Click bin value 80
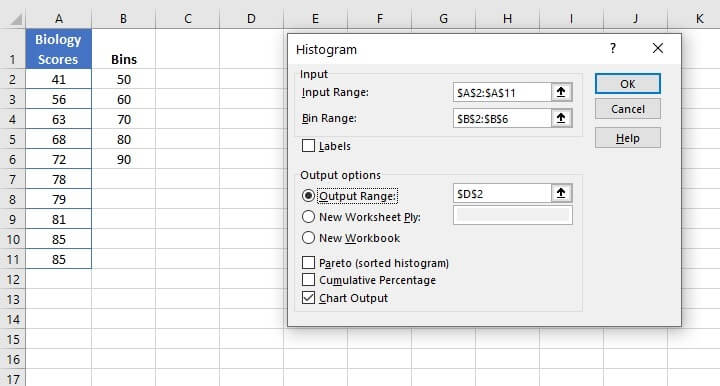720x386 pixels. 124,139
